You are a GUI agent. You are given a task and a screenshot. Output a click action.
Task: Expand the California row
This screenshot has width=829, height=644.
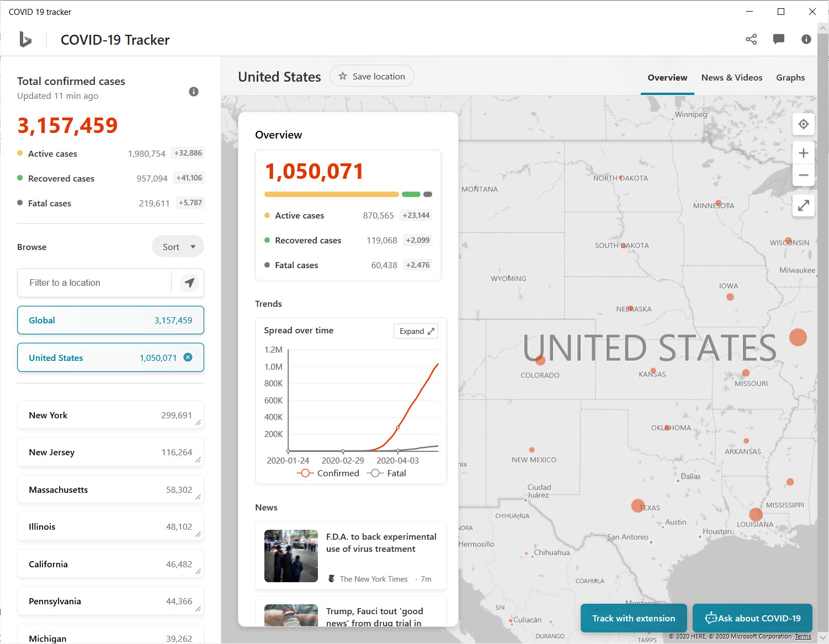(110, 564)
